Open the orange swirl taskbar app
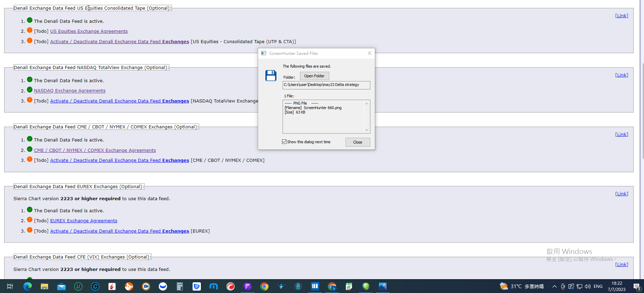 pos(129,286)
